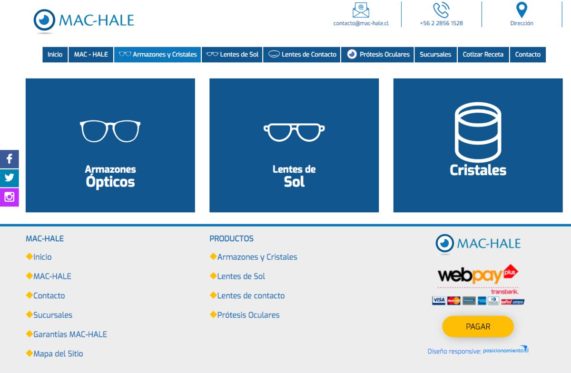This screenshot has height=373, width=571.
Task: Select Lentes de Contacto in the navigation bar
Action: point(302,55)
